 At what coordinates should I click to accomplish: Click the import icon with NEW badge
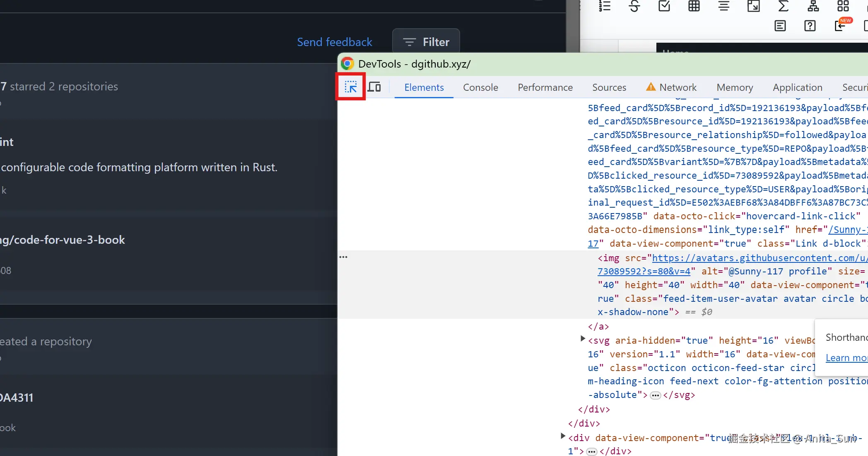click(x=840, y=26)
